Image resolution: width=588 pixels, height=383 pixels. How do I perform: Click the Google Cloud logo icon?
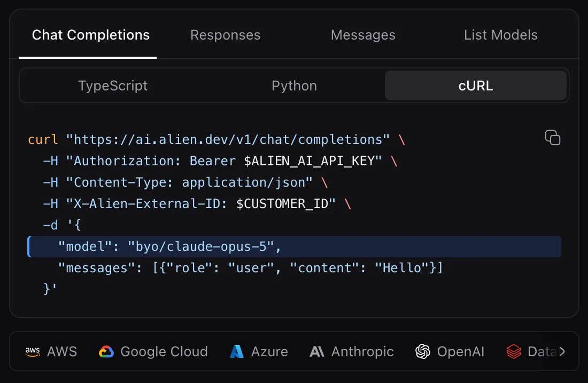[106, 352]
